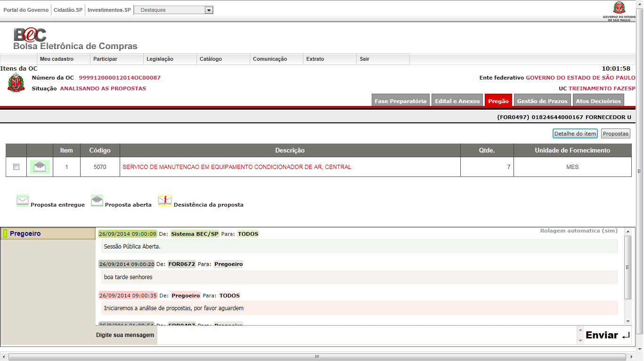Switch to the Atos Decisórios tab
The image size is (644, 361).
598,101
